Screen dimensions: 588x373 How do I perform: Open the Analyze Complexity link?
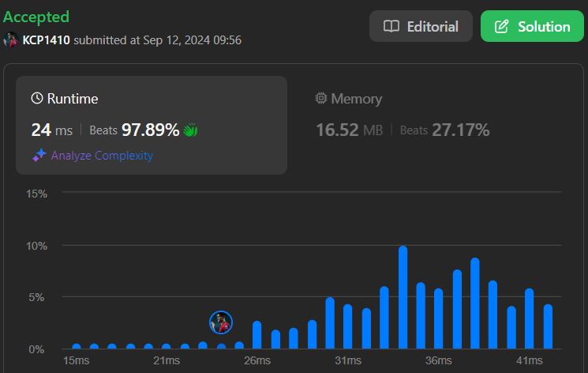point(102,156)
